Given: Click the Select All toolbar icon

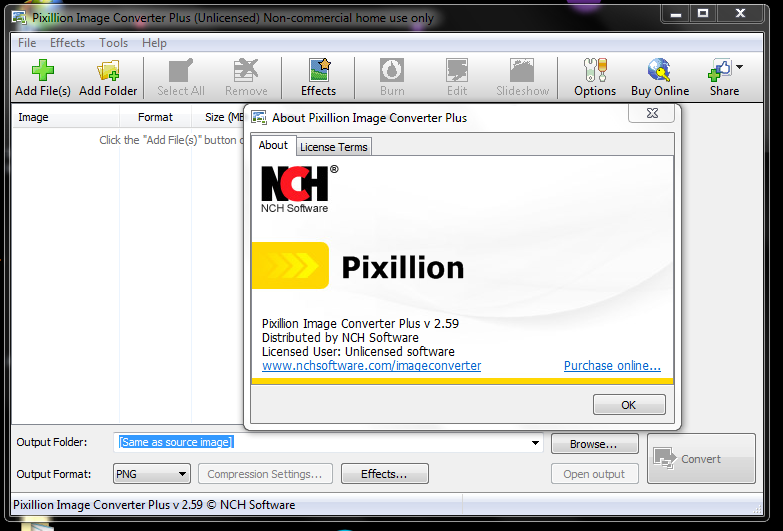Looking at the screenshot, I should (x=181, y=70).
